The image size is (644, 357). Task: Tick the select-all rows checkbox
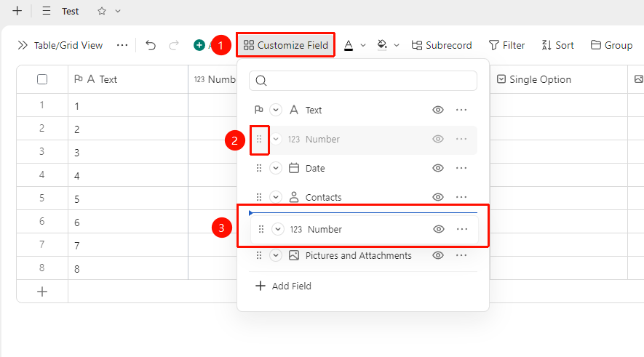(x=42, y=79)
